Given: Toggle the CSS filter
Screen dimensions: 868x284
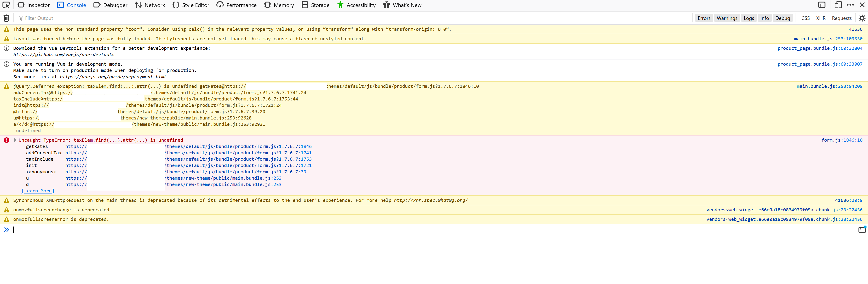Looking at the screenshot, I should 805,18.
